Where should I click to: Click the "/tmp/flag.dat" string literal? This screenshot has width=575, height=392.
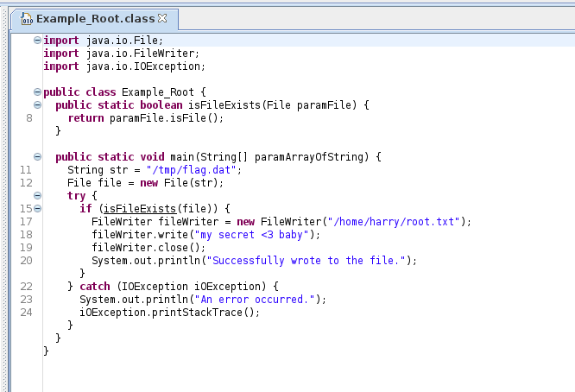191,170
